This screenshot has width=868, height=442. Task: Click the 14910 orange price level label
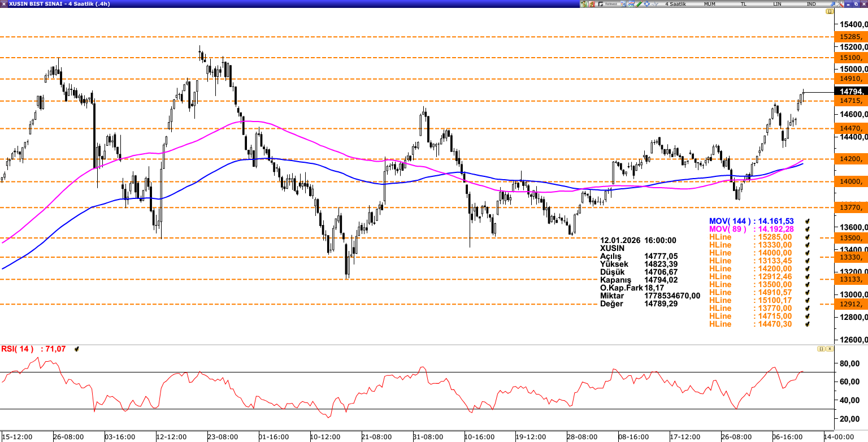(x=851, y=79)
